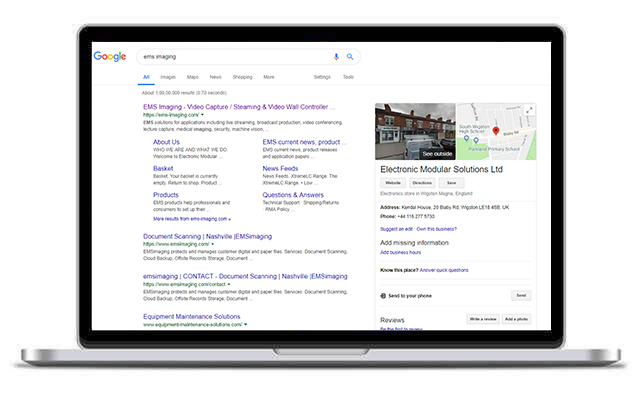The height and width of the screenshot is (397, 640).
Task: Expand the map with fullscreen icon
Action: pos(529,110)
